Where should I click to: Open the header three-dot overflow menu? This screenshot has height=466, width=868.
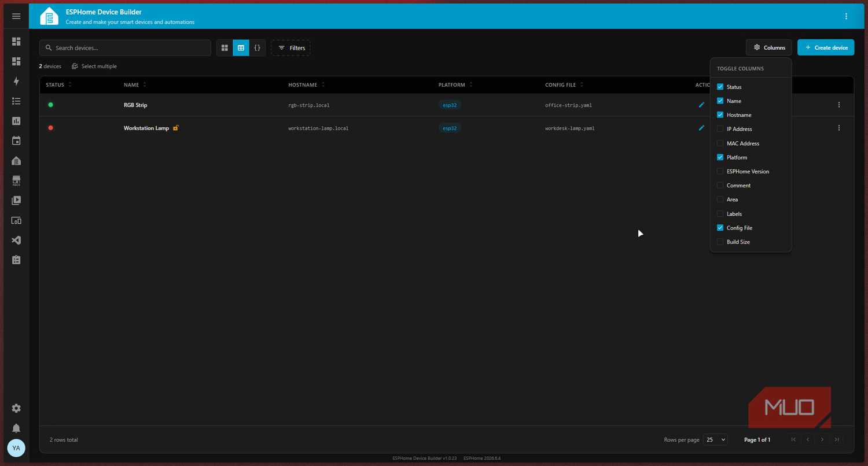pos(846,16)
